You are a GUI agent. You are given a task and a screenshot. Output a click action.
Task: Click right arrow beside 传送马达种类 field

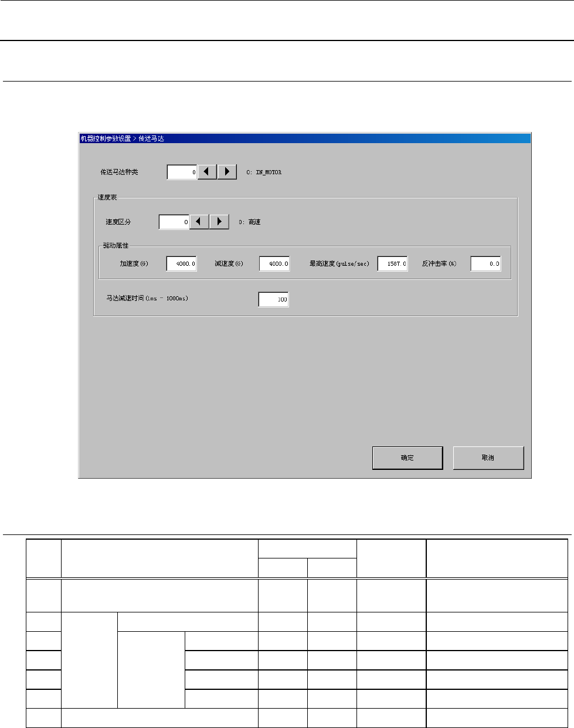(x=227, y=172)
